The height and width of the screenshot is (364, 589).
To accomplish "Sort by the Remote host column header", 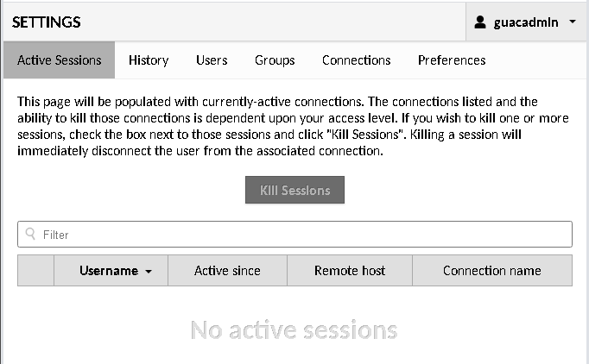I will tap(350, 271).
